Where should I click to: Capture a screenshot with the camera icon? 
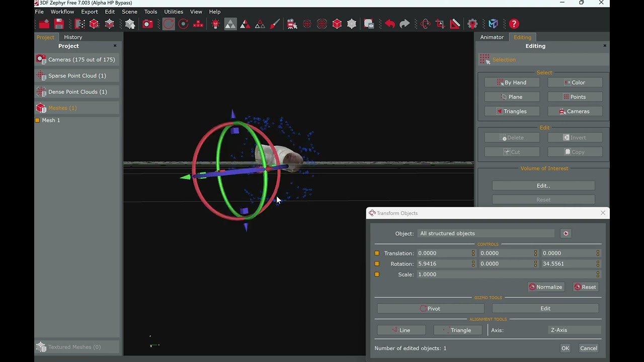pyautogui.click(x=147, y=24)
